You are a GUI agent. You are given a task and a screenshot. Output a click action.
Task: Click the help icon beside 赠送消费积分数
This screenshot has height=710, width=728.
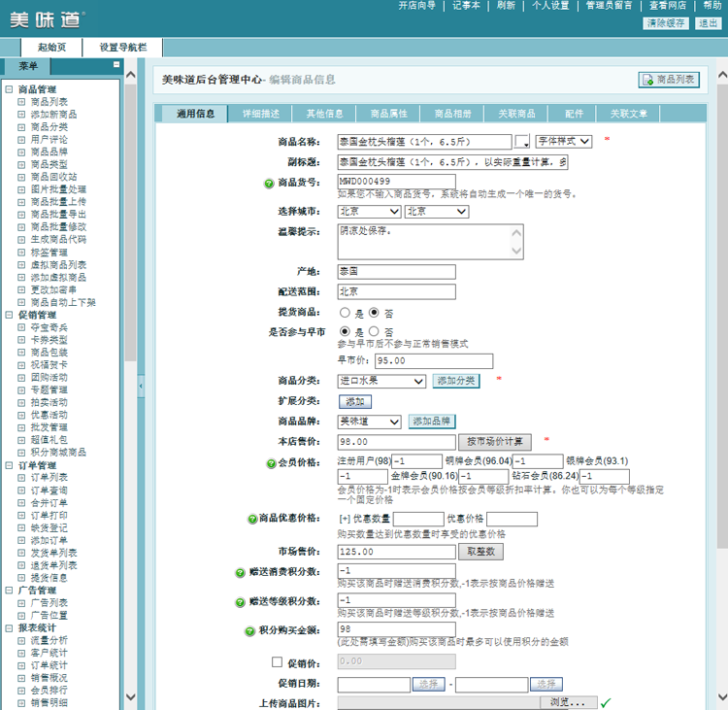(x=240, y=573)
